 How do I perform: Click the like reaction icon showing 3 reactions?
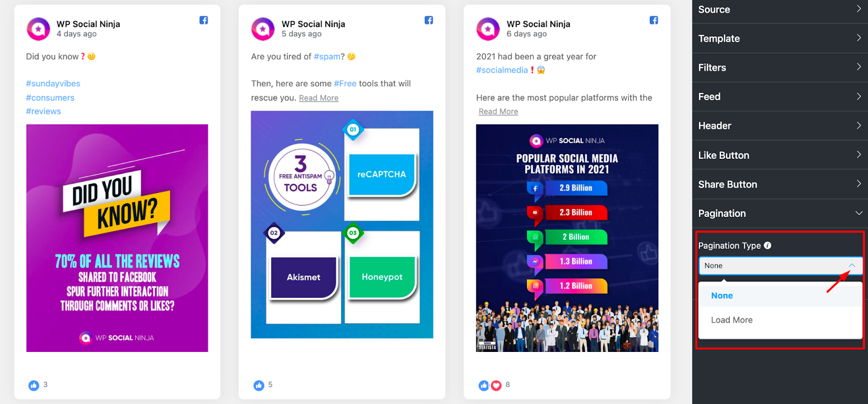click(x=34, y=385)
